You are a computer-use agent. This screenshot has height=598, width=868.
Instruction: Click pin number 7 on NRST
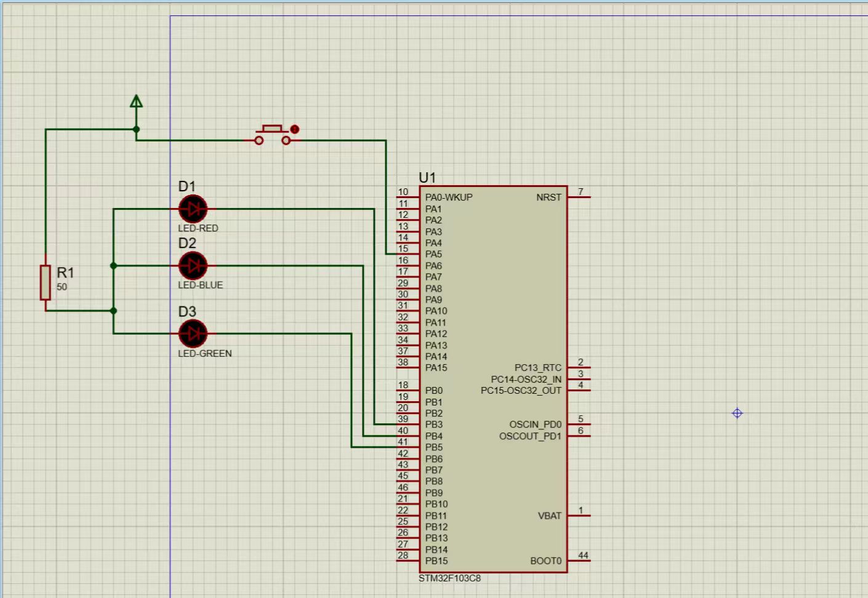pyautogui.click(x=581, y=192)
